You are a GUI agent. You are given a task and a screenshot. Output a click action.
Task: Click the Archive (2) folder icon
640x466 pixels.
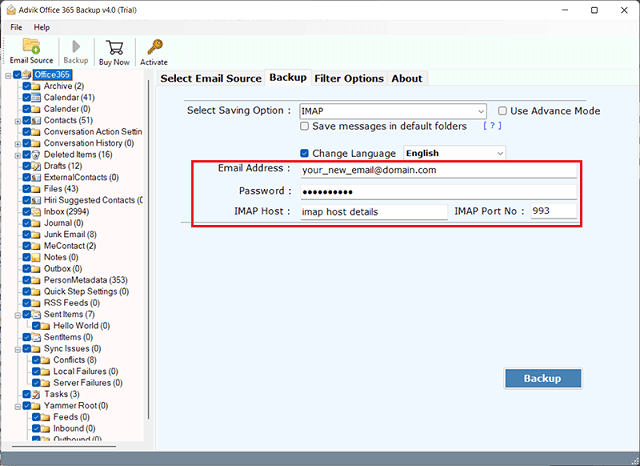pyautogui.click(x=36, y=86)
